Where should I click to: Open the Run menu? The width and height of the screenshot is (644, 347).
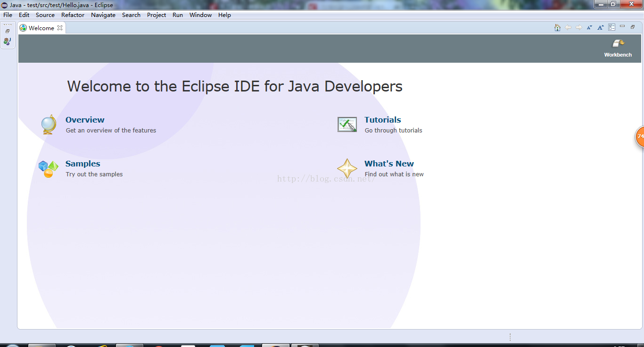click(x=178, y=15)
